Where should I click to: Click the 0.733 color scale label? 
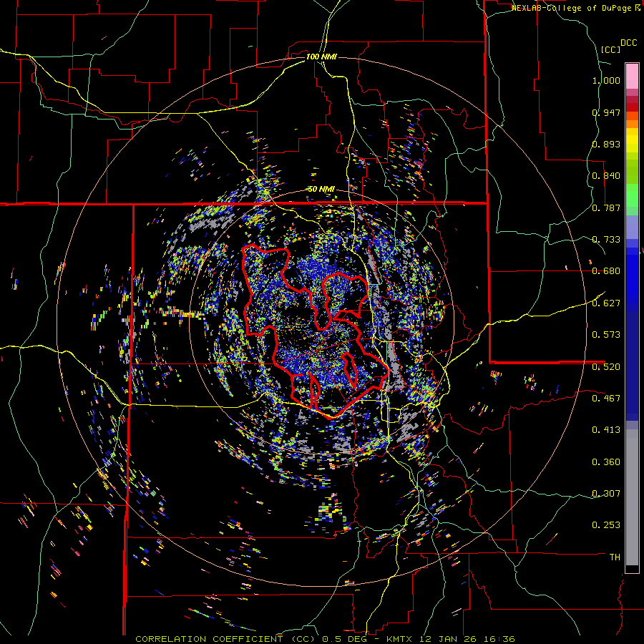[x=606, y=240]
